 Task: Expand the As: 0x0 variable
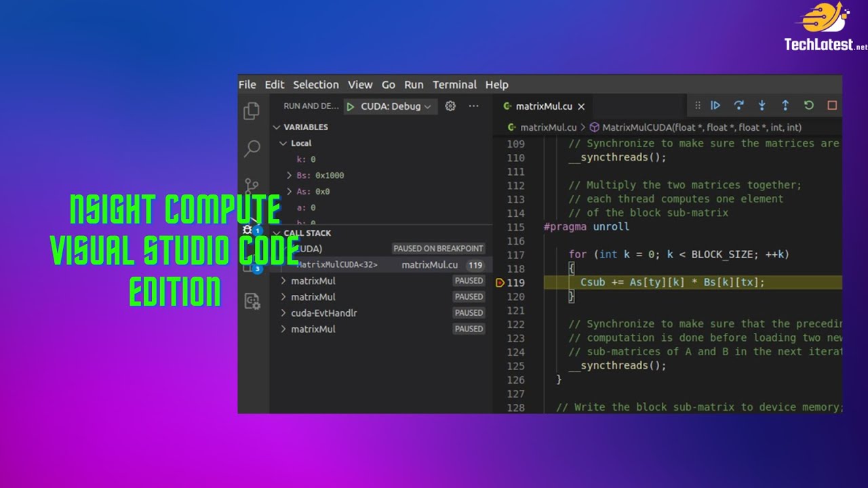[290, 192]
